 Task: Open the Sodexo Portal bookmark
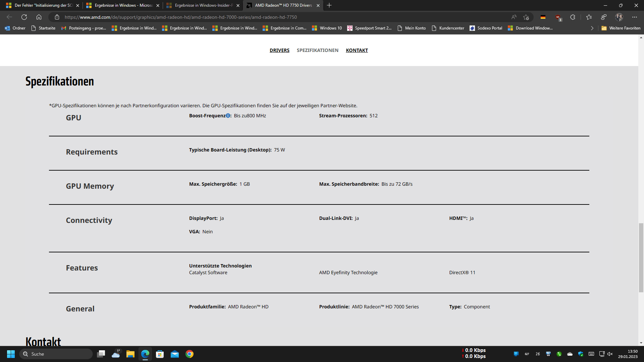[x=486, y=28]
